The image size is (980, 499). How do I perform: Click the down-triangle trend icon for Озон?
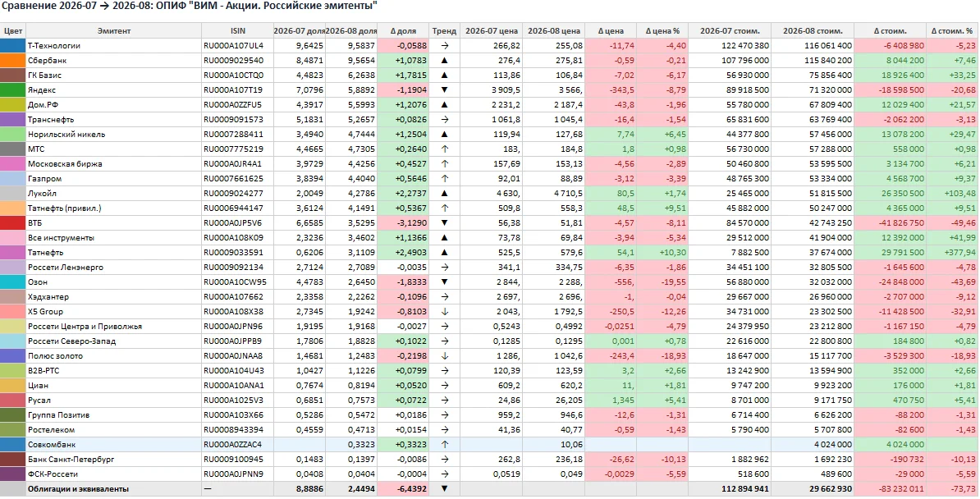(444, 282)
